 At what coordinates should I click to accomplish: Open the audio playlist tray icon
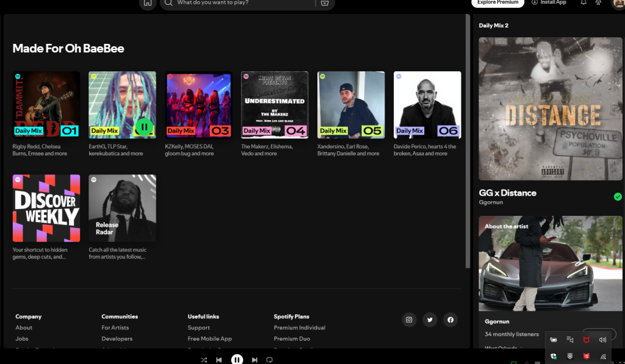570,340
